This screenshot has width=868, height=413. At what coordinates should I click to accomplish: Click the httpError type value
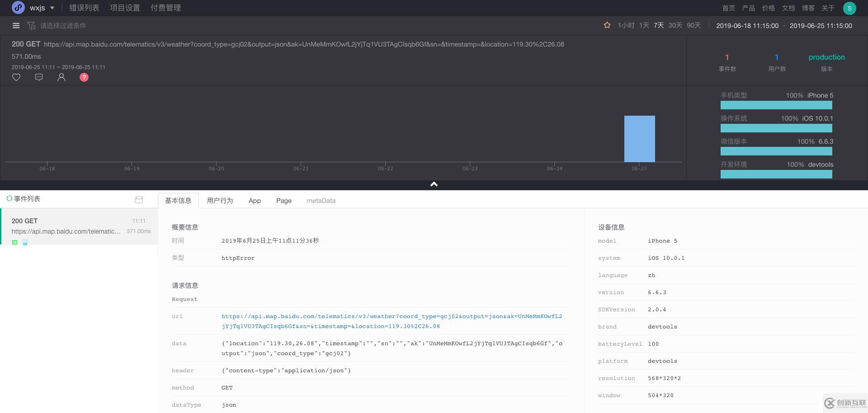238,258
